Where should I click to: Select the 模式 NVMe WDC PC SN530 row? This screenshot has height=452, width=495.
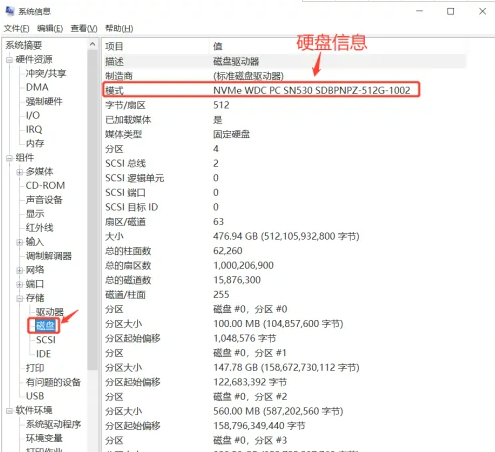[x=261, y=90]
